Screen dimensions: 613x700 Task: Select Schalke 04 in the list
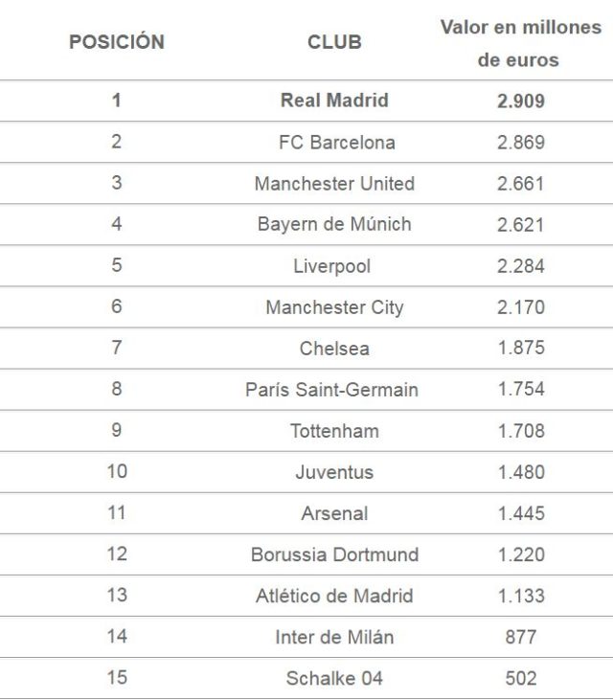pos(334,678)
